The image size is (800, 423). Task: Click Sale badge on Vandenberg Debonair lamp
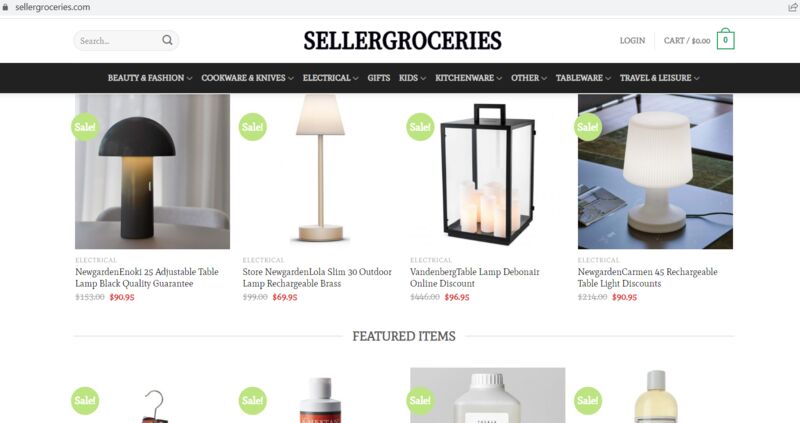click(420, 127)
